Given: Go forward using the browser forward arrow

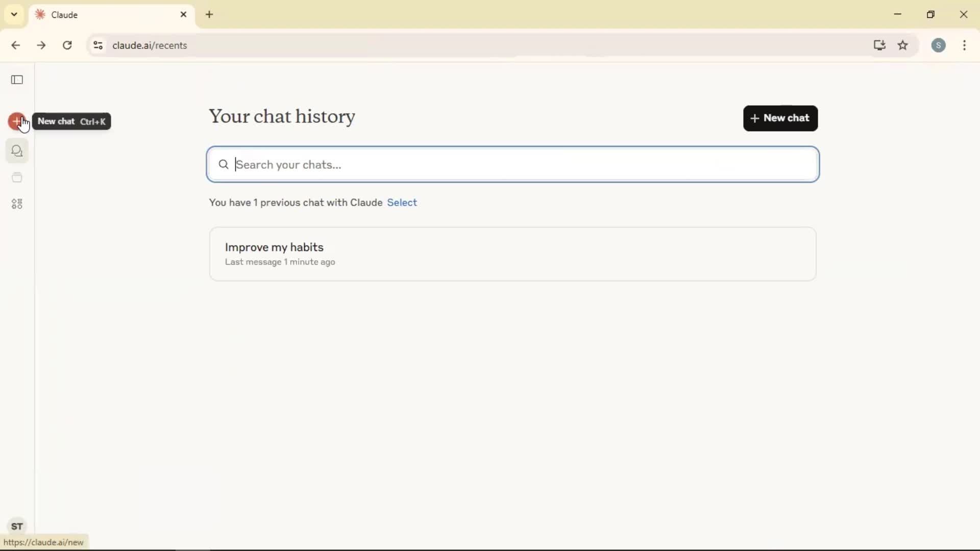Looking at the screenshot, I should (x=41, y=45).
